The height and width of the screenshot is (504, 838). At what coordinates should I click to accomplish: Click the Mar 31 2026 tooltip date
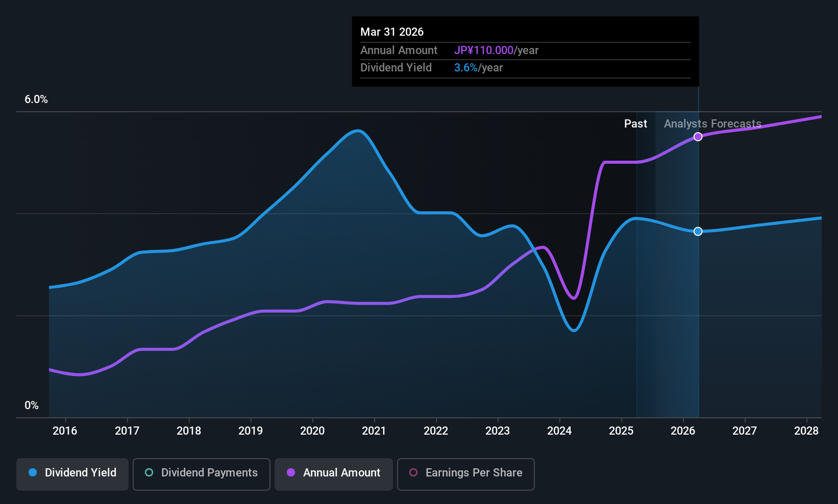click(x=392, y=32)
